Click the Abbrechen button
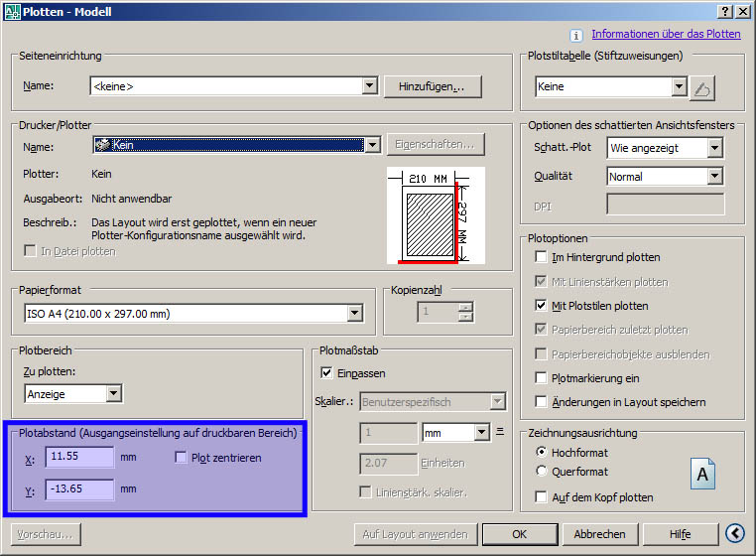 [x=599, y=534]
